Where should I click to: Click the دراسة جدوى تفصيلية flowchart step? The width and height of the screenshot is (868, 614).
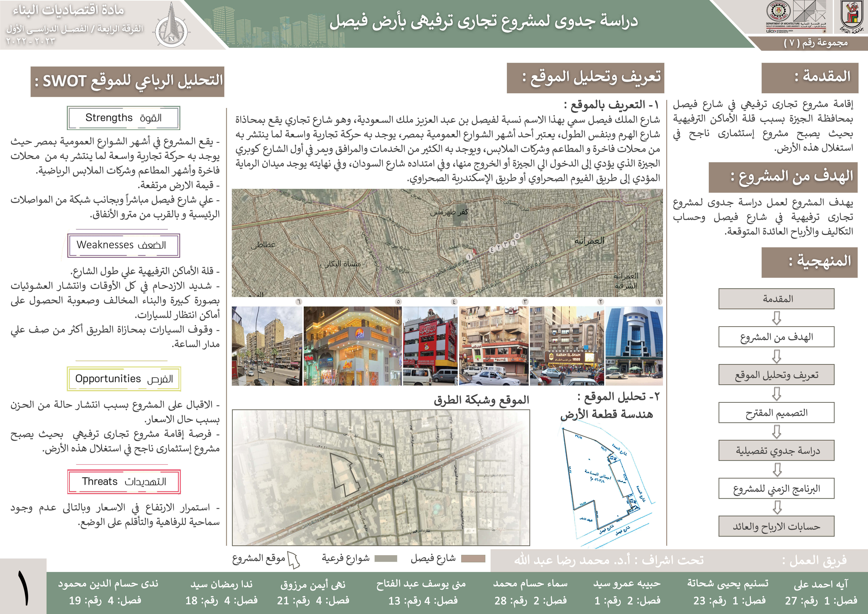point(776,450)
